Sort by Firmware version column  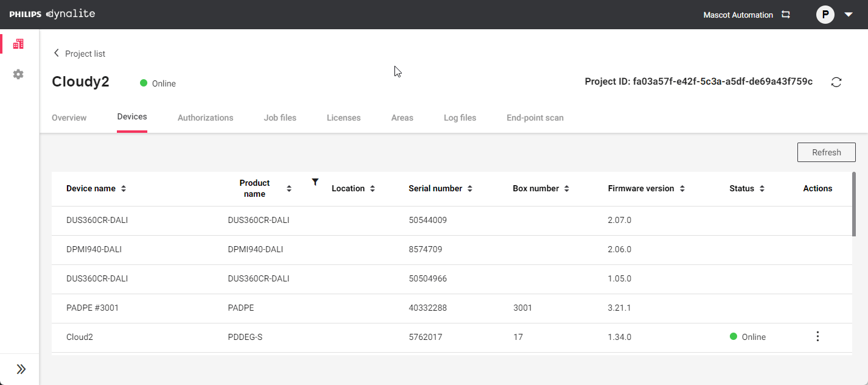pos(682,189)
